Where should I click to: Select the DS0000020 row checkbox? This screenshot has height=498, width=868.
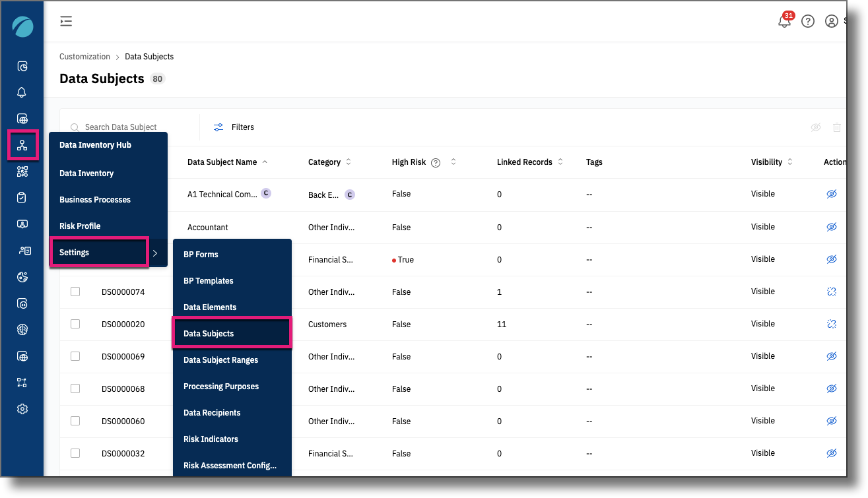(x=75, y=324)
